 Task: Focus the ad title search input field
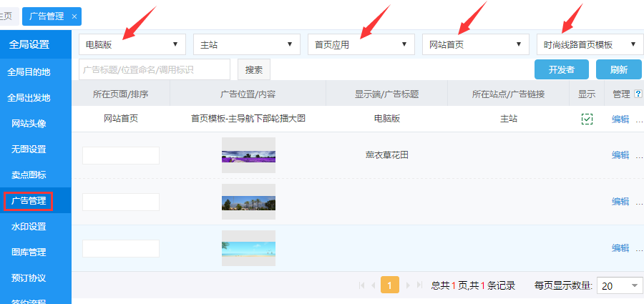point(154,69)
